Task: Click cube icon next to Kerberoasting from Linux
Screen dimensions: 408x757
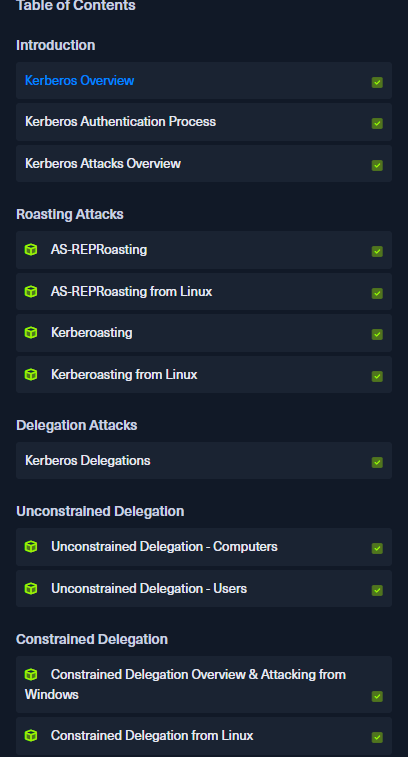Action: click(31, 375)
